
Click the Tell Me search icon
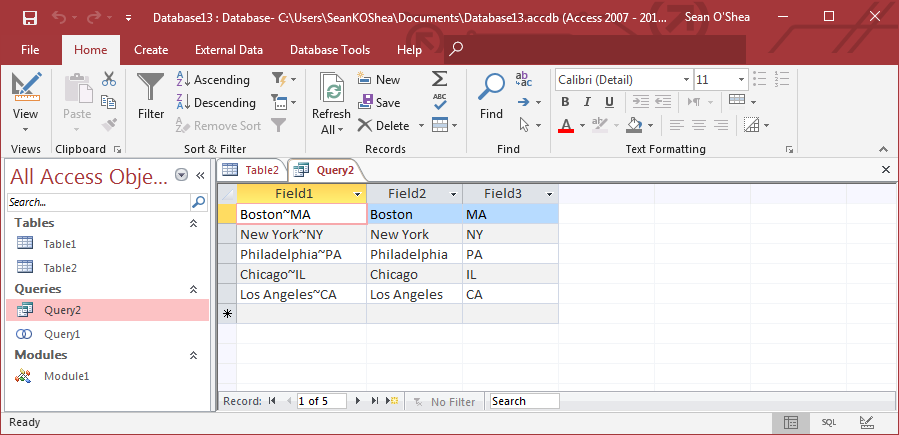456,49
